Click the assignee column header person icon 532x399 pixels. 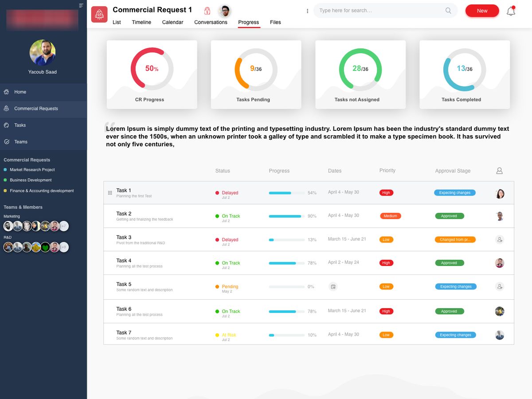point(499,171)
